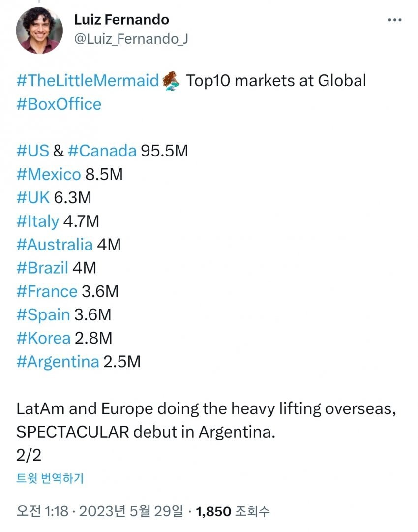
Task: Open the #Italy hashtag
Action: pos(37,221)
